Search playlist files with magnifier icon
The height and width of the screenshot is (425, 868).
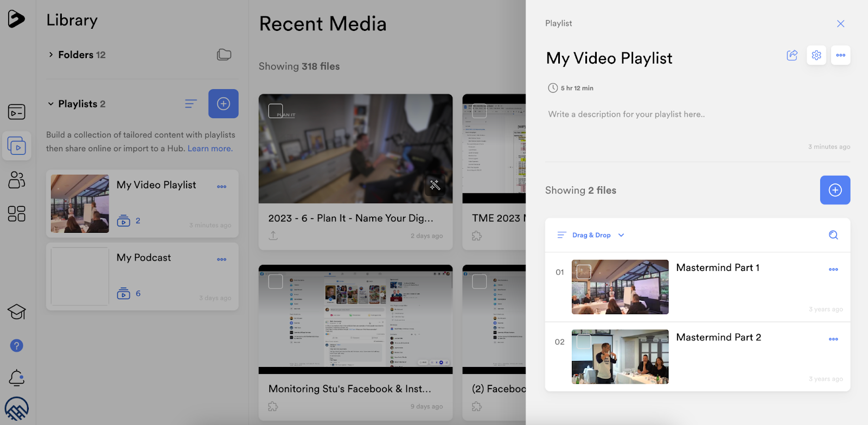pos(833,235)
